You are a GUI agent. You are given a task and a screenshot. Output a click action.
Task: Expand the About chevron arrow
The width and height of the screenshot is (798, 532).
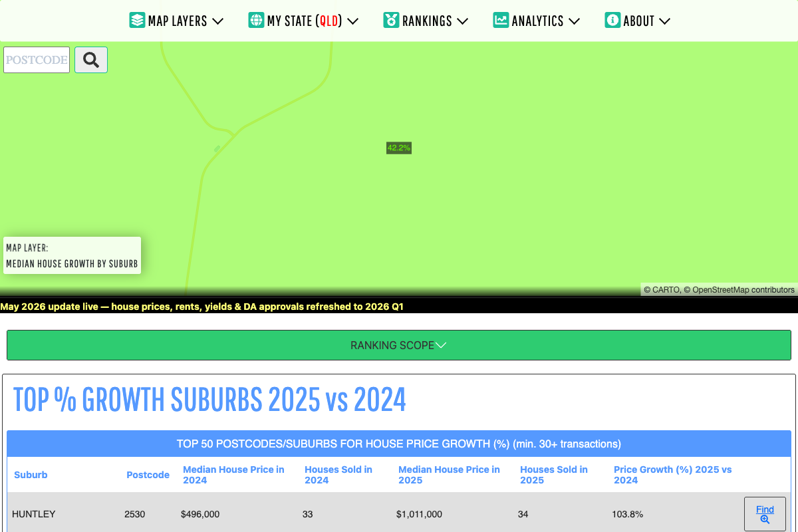(x=664, y=21)
